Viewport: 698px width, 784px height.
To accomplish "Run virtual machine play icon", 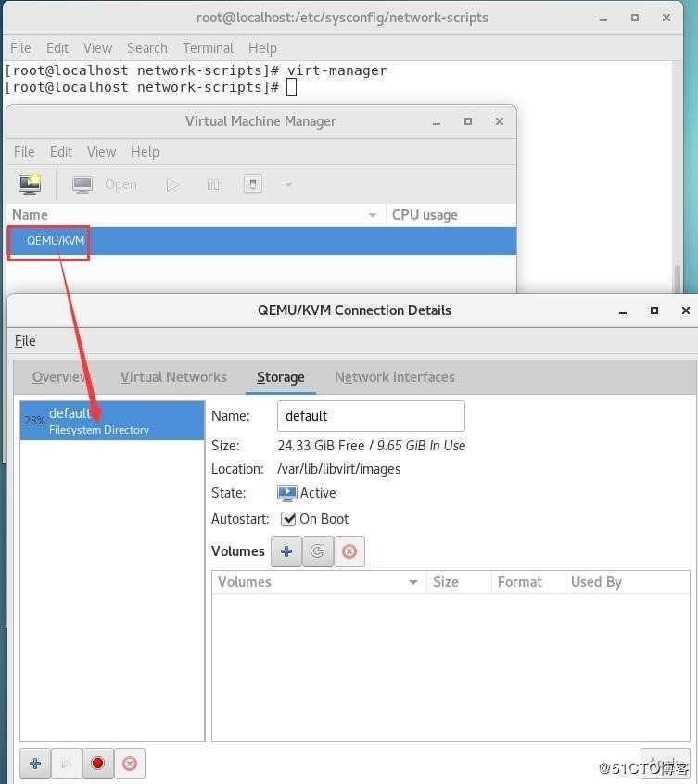I will [x=172, y=185].
